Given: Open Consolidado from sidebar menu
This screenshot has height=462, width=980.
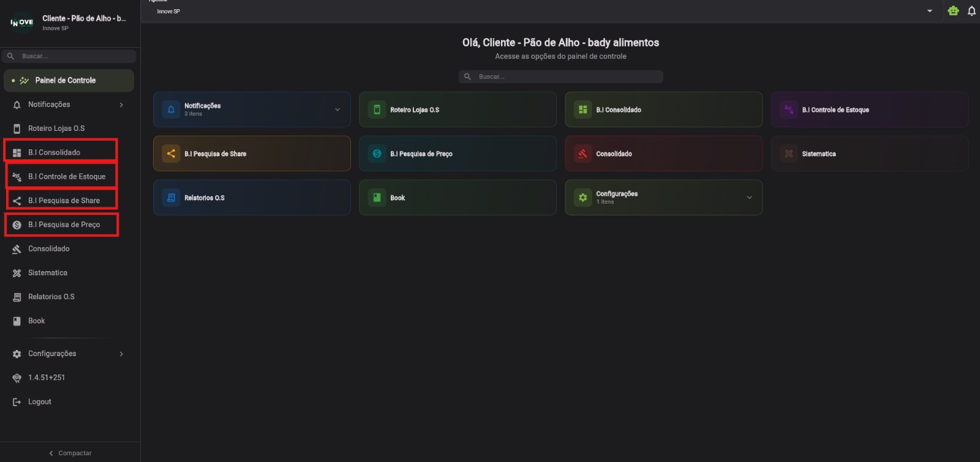Looking at the screenshot, I should 49,249.
